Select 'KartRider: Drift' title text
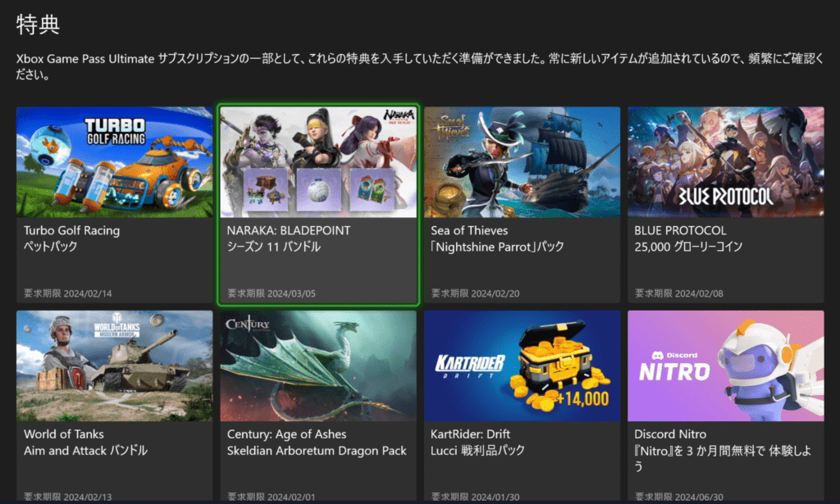Screen dimensions: 840x504 pos(470,434)
